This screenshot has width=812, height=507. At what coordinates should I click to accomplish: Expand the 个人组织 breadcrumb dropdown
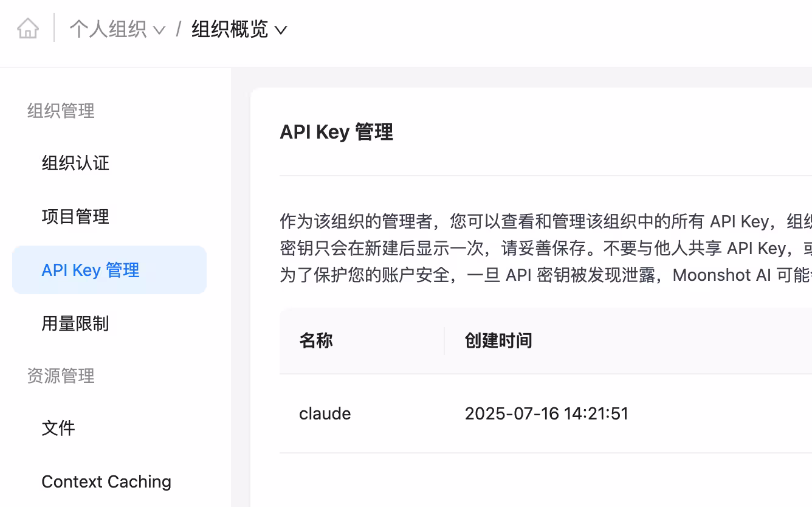click(109, 28)
